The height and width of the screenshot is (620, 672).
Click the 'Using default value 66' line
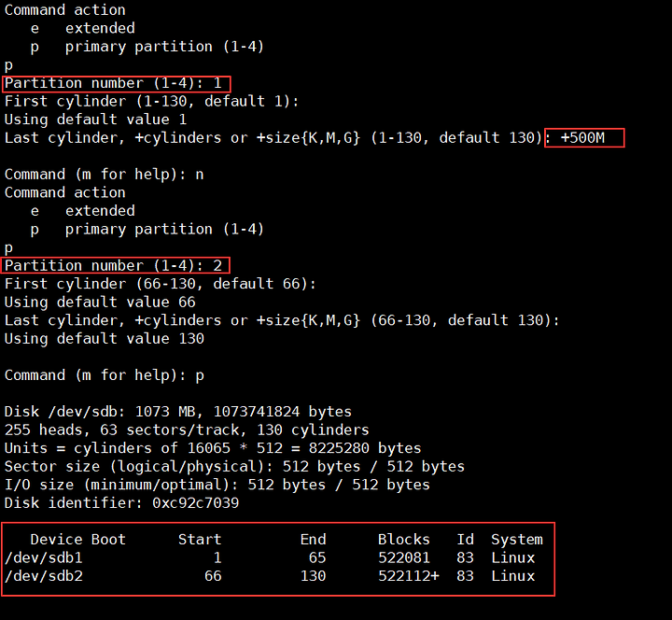tap(100, 303)
